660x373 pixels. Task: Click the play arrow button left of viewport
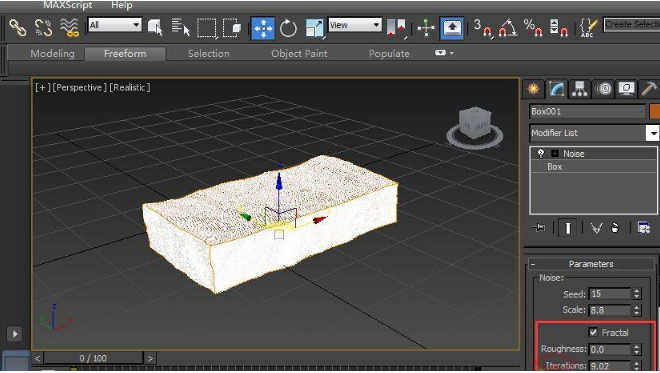(x=15, y=334)
